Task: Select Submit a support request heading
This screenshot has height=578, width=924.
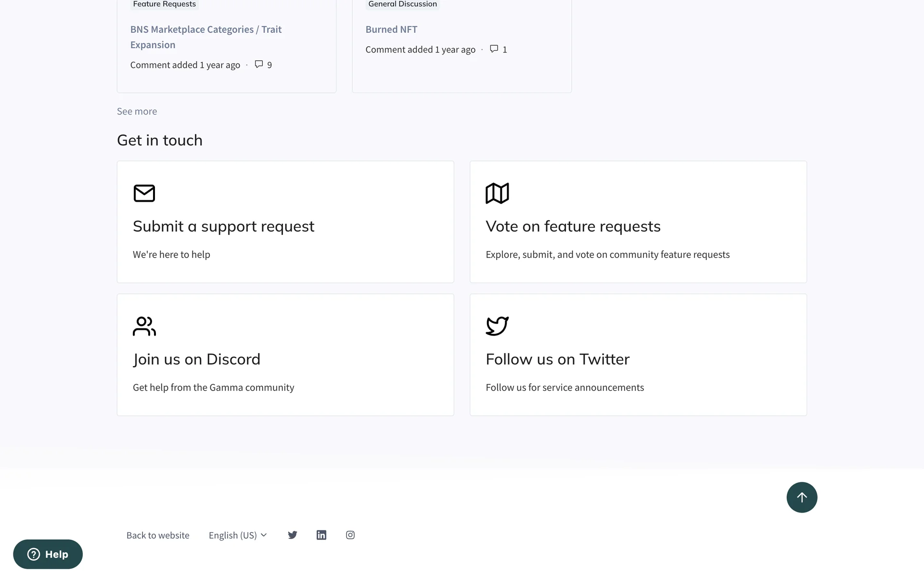Action: 223,226
